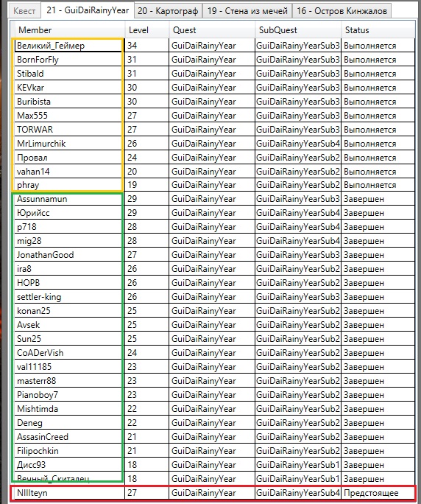
Task: Click Quest cell in Stibald row
Action: 212,73
